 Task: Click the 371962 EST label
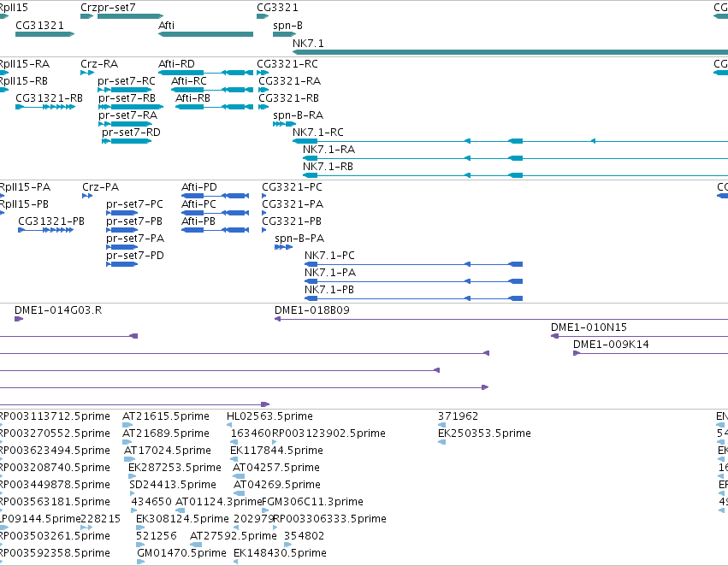[x=458, y=417]
